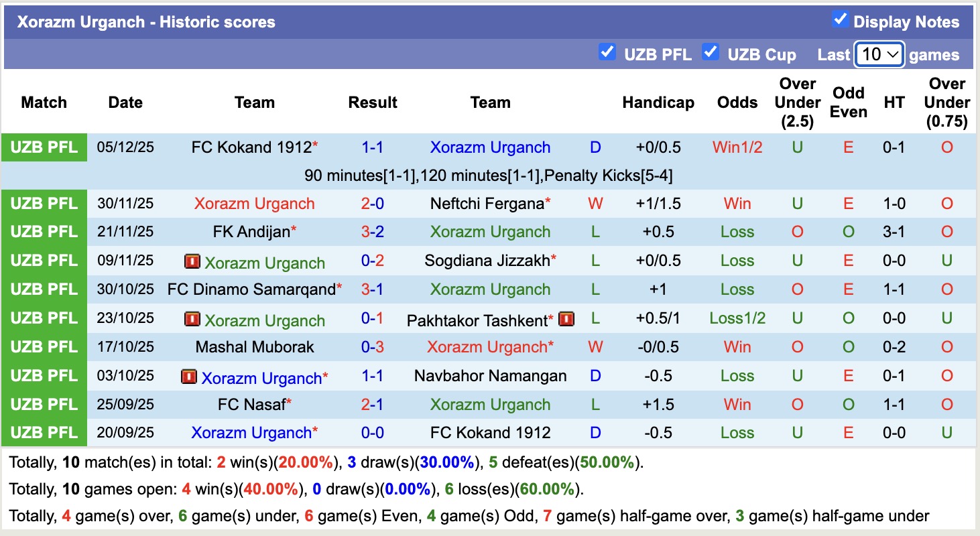Click the penalty kicks note row
The image size is (980, 536).
488,176
